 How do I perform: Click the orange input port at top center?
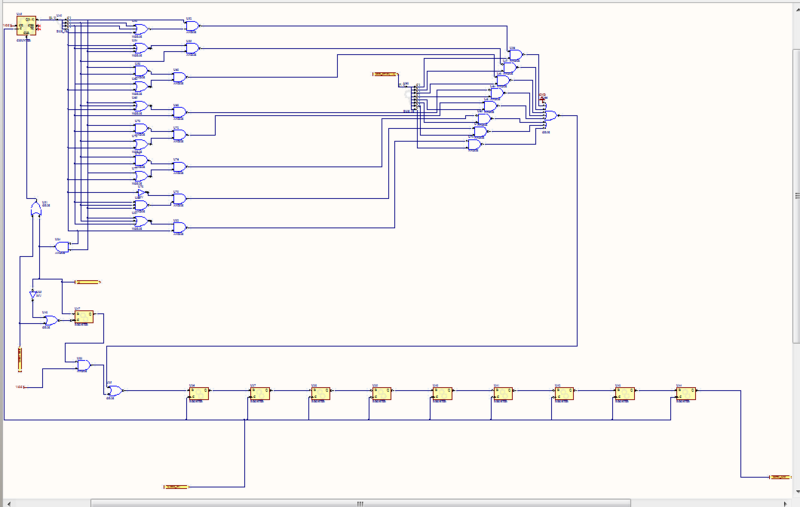coord(384,74)
